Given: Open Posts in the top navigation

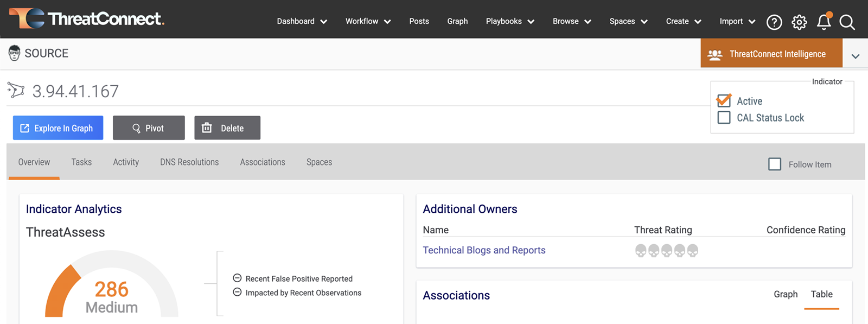Looking at the screenshot, I should pyautogui.click(x=419, y=21).
